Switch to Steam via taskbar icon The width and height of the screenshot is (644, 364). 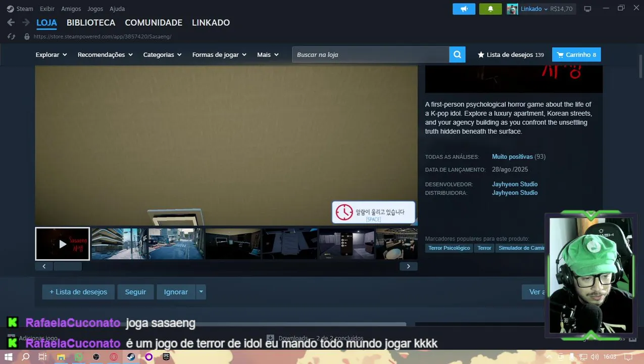click(131, 357)
